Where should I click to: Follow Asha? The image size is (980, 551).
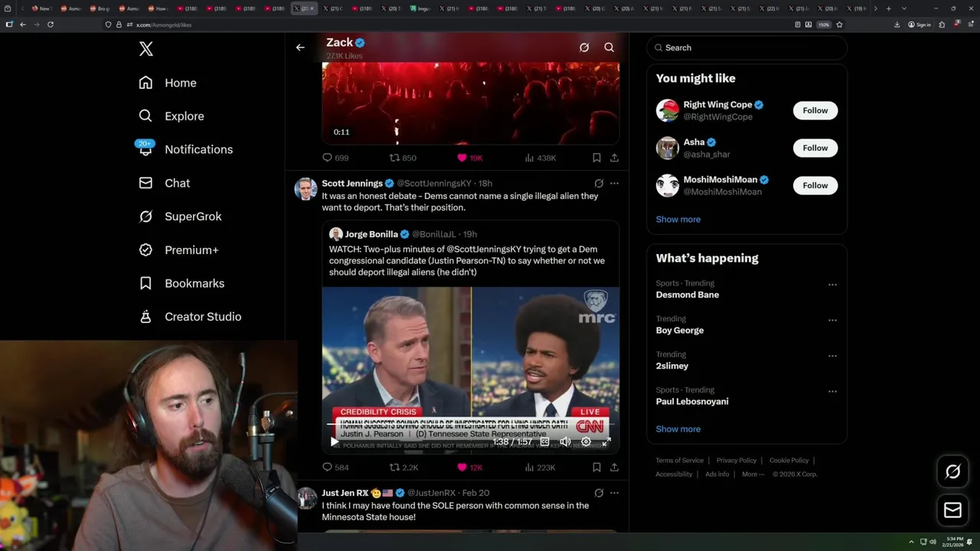point(815,148)
